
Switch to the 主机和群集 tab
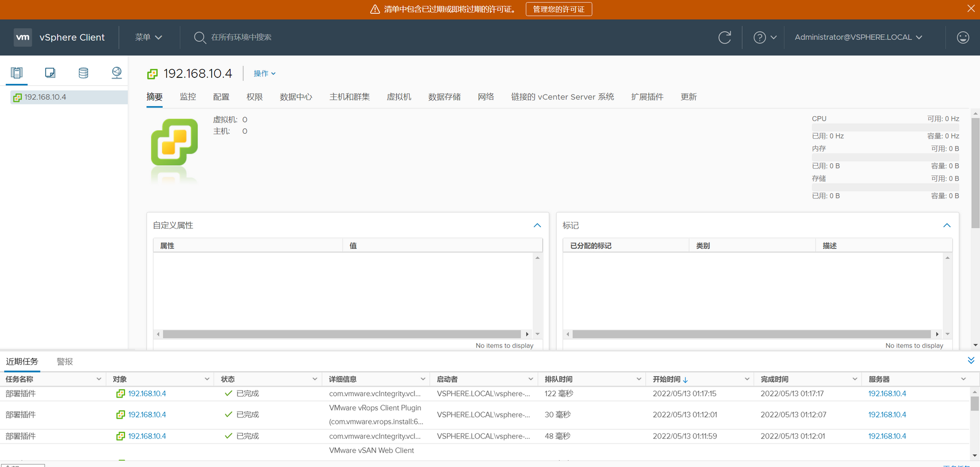point(349,97)
